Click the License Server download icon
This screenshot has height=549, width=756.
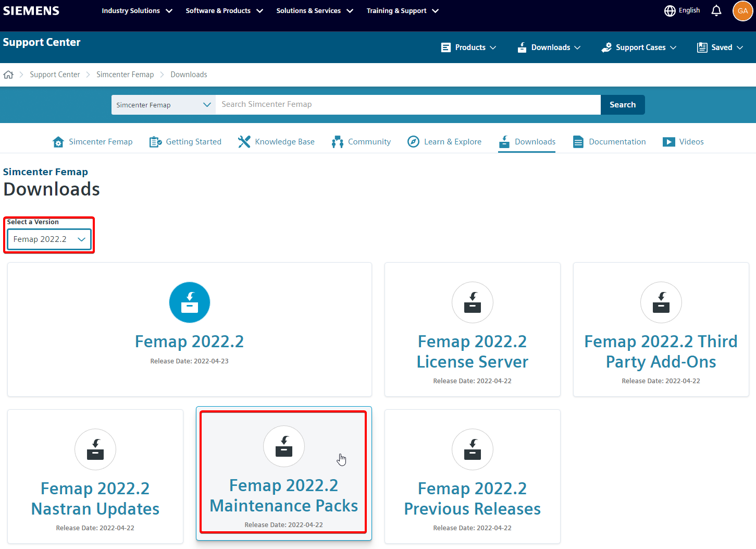(473, 302)
